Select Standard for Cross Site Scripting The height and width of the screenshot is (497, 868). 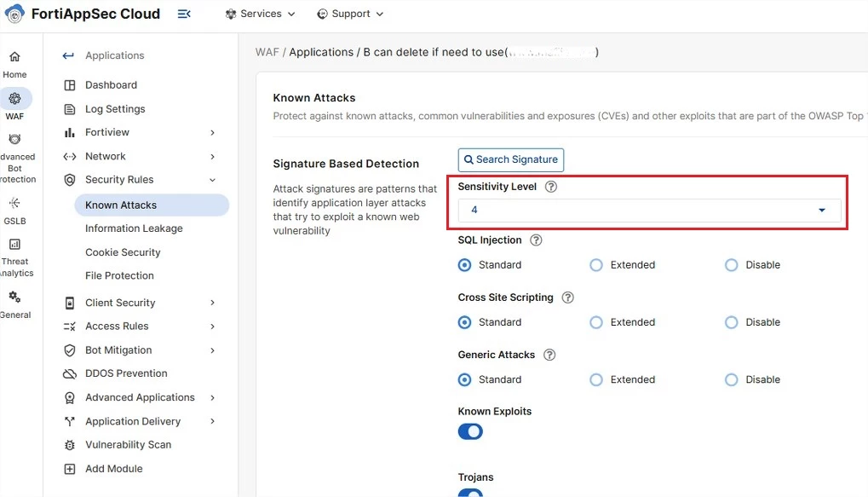coord(465,322)
